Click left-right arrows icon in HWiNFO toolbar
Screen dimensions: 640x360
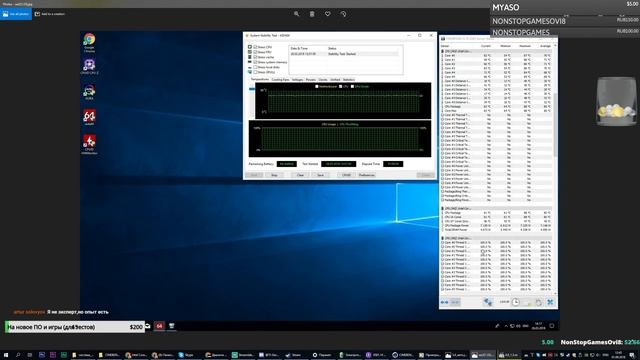(444, 302)
